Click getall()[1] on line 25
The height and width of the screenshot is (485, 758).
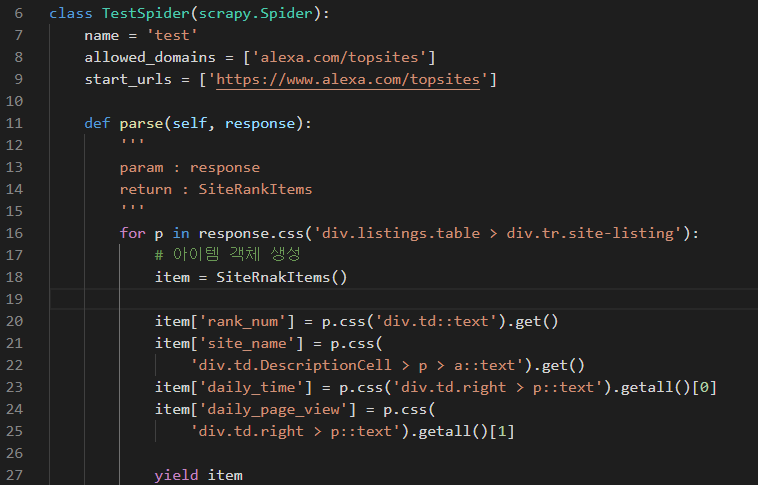[466, 431]
